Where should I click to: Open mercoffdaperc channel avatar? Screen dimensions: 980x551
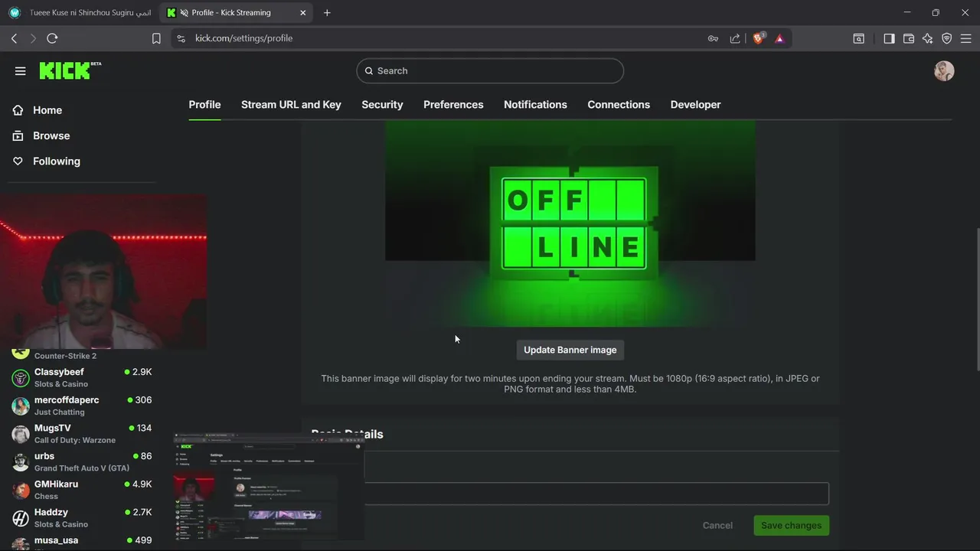click(21, 406)
